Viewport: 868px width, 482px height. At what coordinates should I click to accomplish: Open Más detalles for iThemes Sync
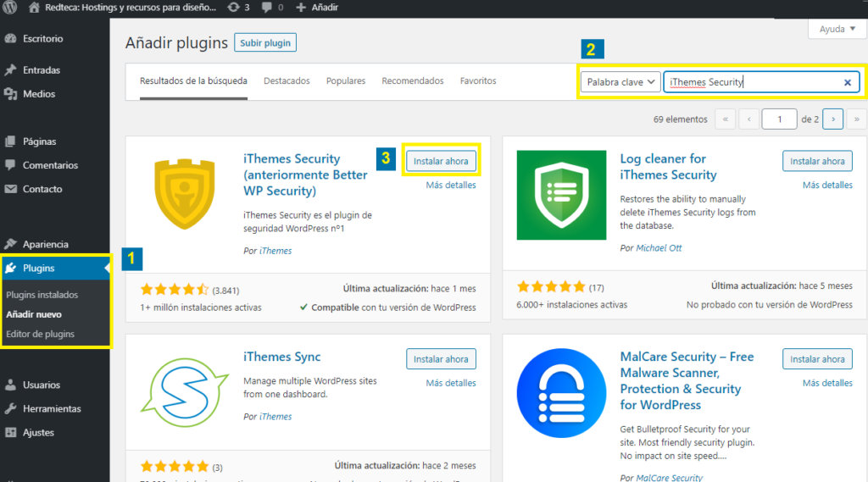coord(451,383)
